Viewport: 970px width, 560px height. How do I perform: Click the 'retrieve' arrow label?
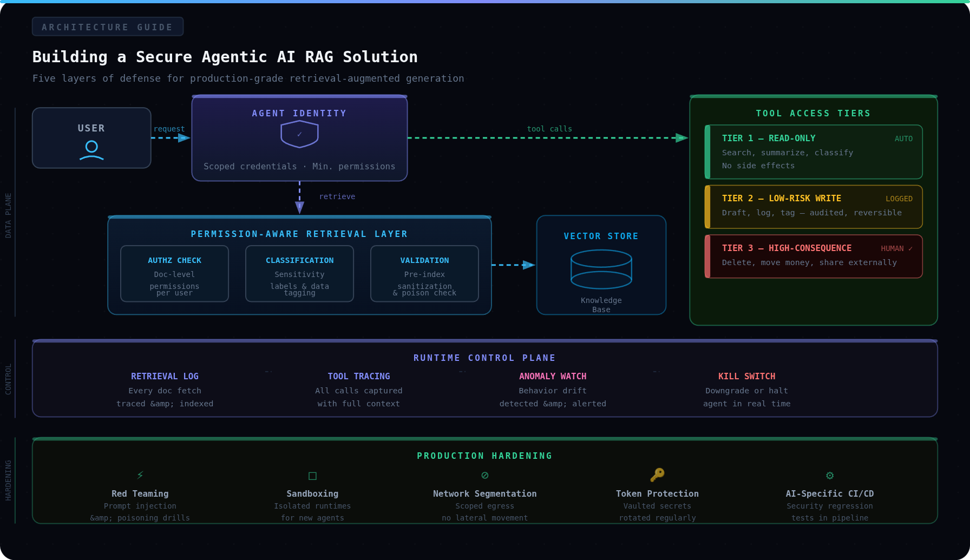coord(337,197)
